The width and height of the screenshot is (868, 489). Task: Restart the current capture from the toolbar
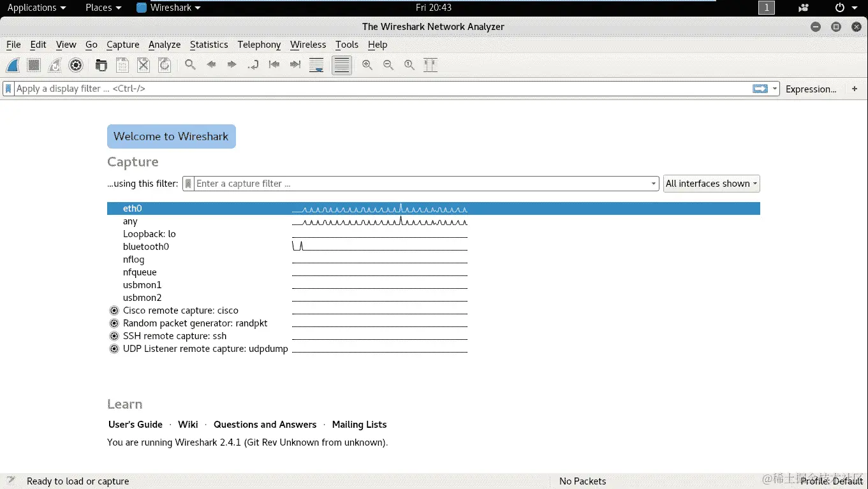(x=55, y=64)
